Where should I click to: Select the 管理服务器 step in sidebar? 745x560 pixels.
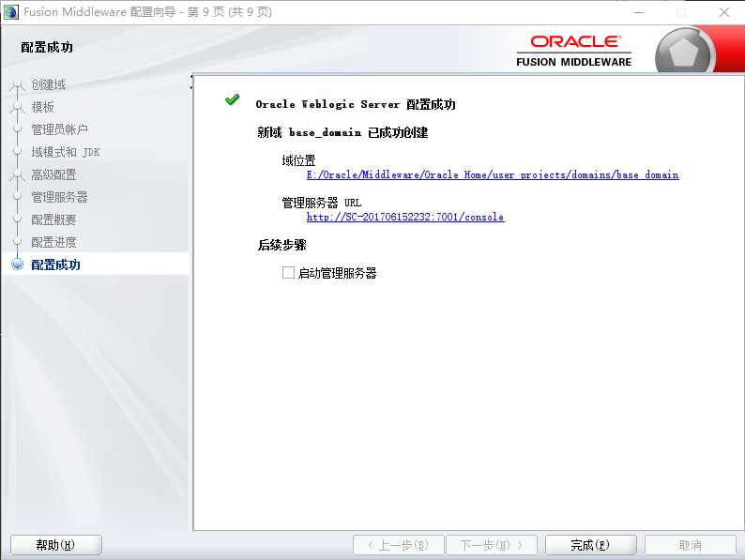coord(59,197)
